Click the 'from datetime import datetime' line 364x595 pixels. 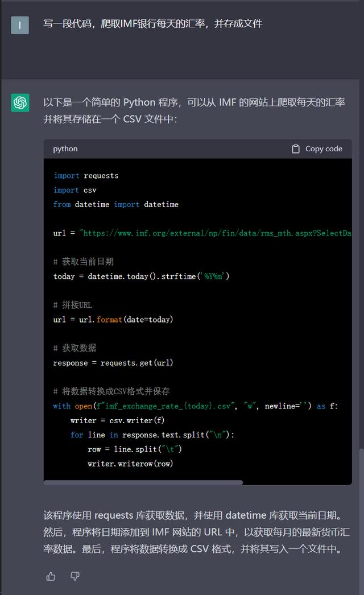(116, 205)
